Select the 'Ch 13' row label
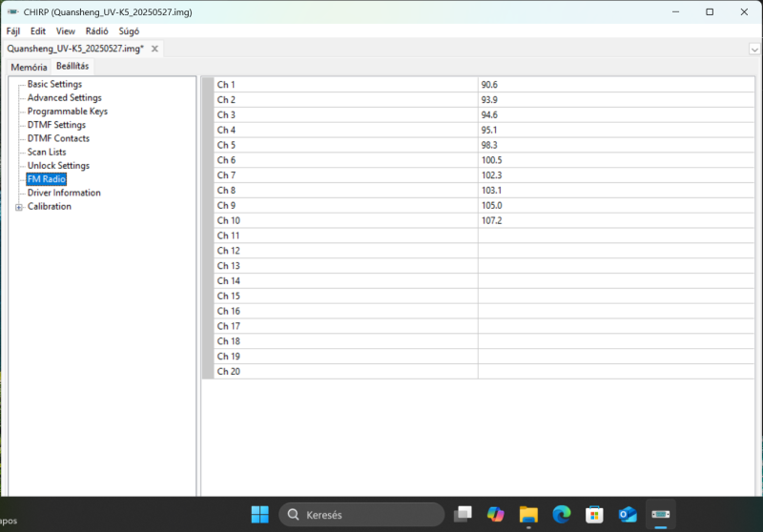The height and width of the screenshot is (532, 763). point(229,265)
